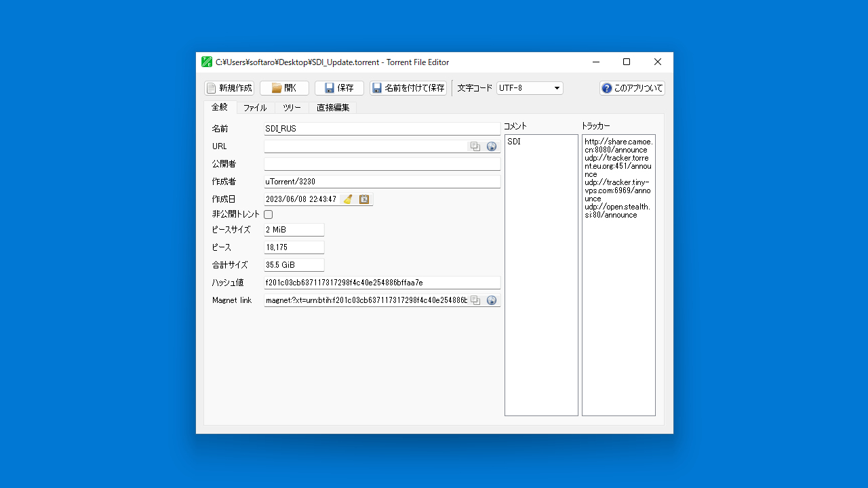The height and width of the screenshot is (488, 868).
Task: Open a torrent with the 開く button
Action: point(284,88)
